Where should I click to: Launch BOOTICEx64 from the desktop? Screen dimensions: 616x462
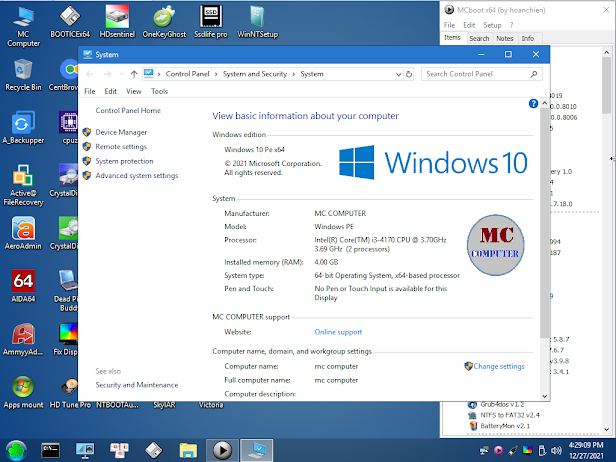pyautogui.click(x=70, y=22)
